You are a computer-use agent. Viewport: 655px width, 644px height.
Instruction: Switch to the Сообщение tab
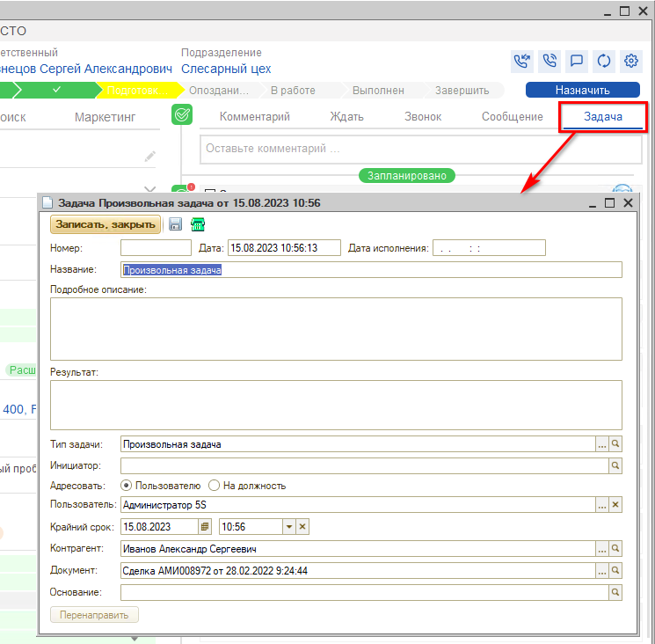[x=512, y=116]
